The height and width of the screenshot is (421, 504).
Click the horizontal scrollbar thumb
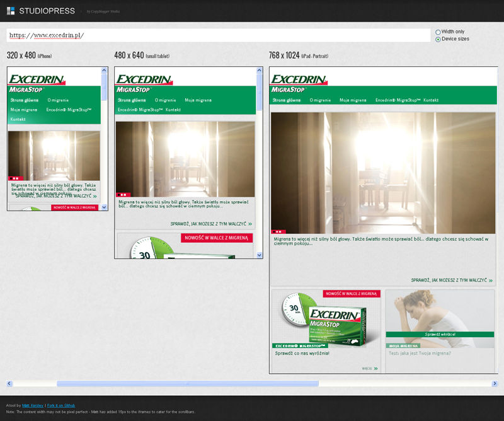(187, 383)
